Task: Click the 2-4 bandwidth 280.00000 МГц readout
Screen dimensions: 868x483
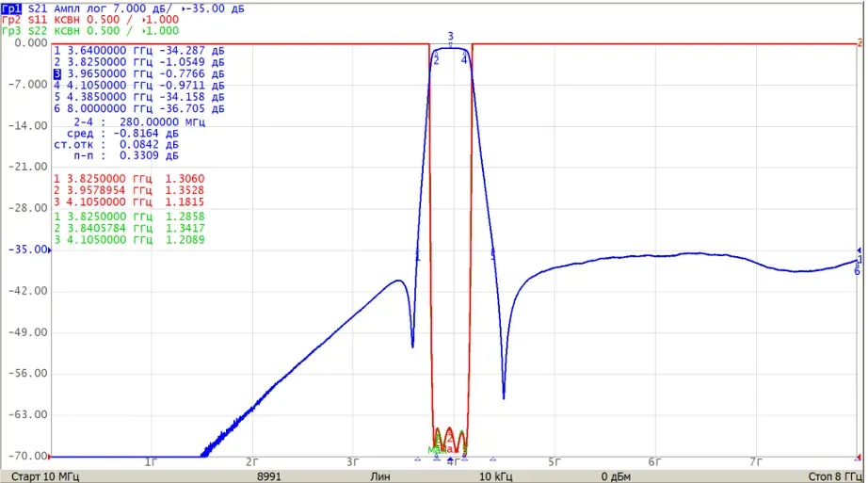Action: 139,121
